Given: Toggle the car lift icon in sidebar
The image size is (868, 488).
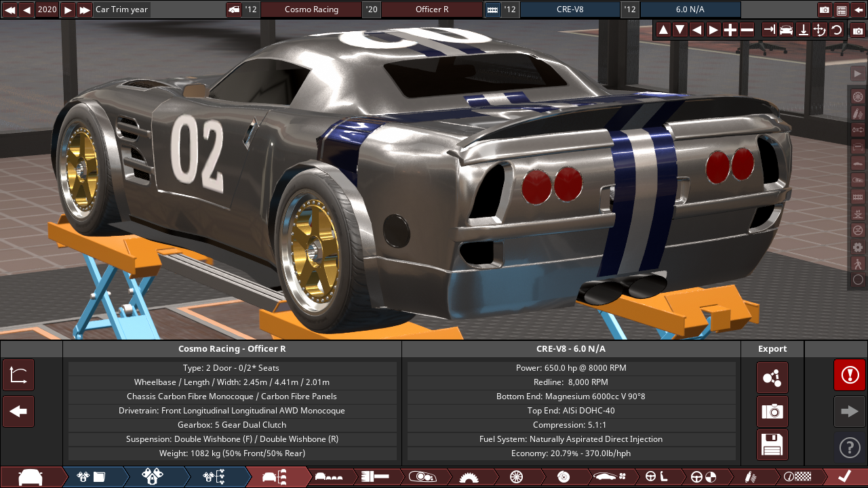Looking at the screenshot, I should (x=858, y=213).
